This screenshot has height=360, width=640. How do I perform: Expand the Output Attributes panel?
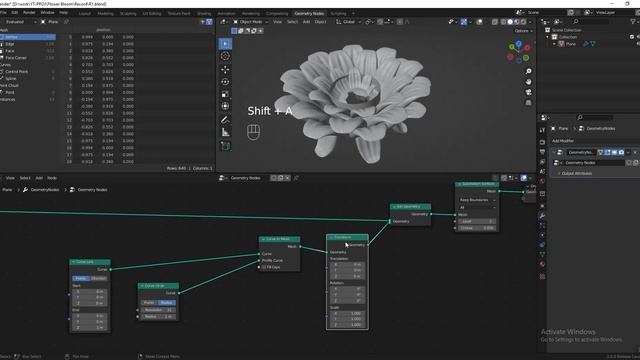[576, 173]
